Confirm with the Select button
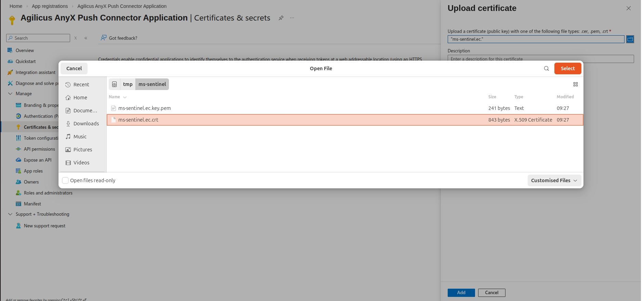 click(x=568, y=68)
